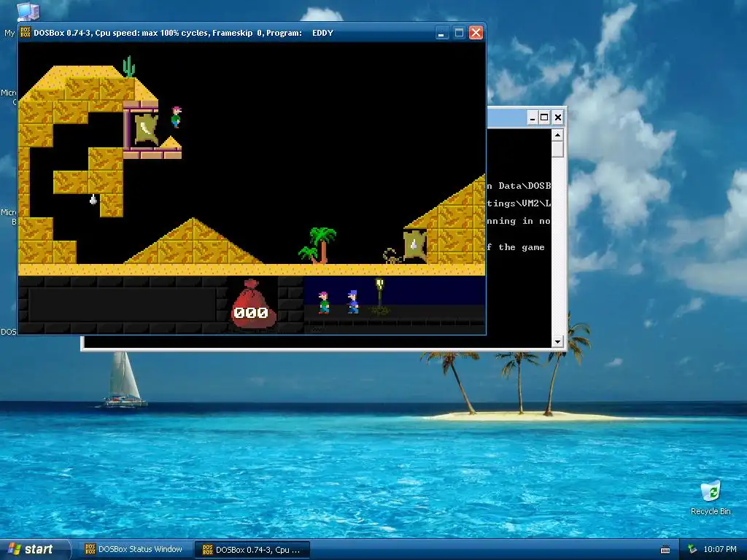
Task: Click the blue-capped character in the status panel
Action: [x=352, y=301]
